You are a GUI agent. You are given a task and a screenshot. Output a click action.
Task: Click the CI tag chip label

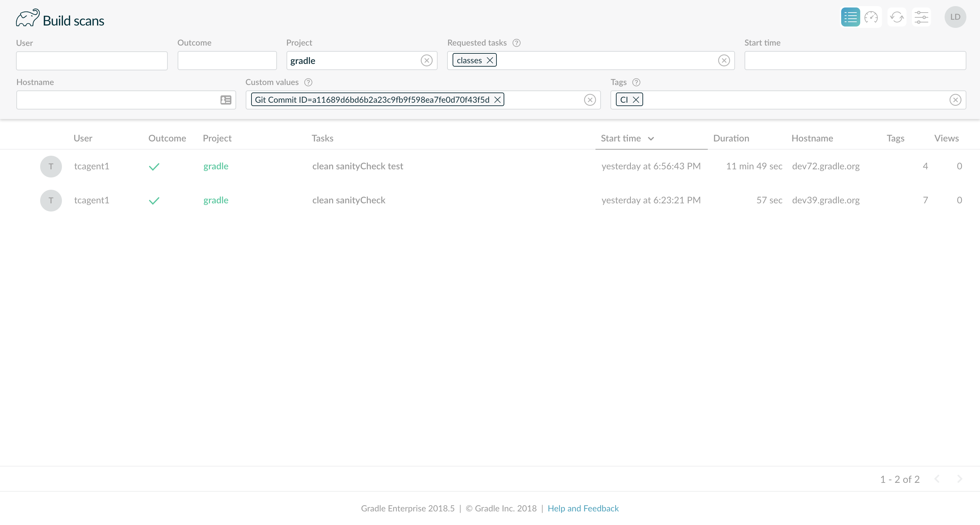(x=624, y=100)
